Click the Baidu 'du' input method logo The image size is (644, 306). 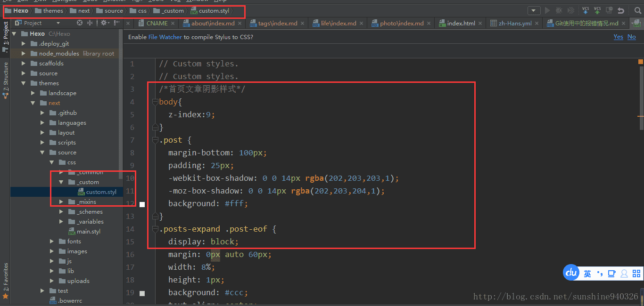pyautogui.click(x=571, y=273)
